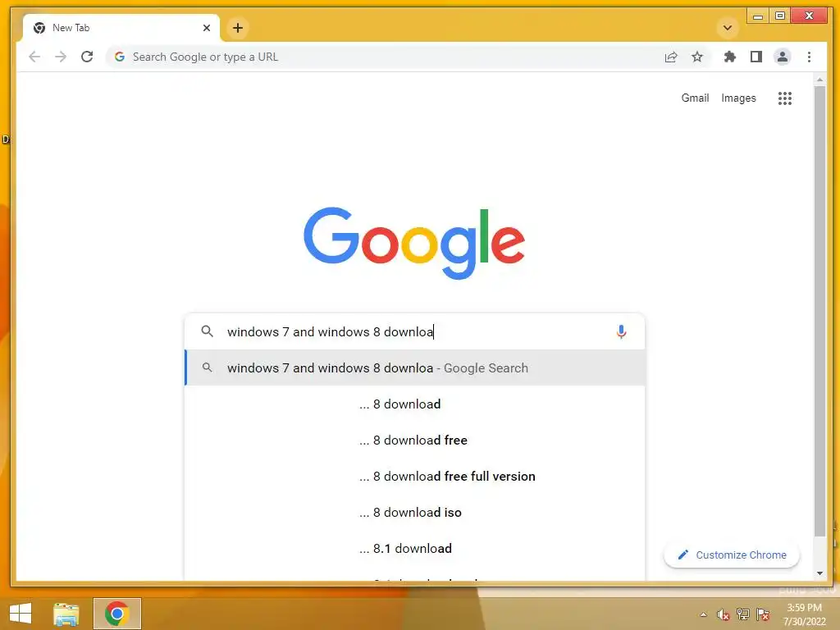Select the New Tab tab
Screen dimensions: 840x630
point(121,28)
